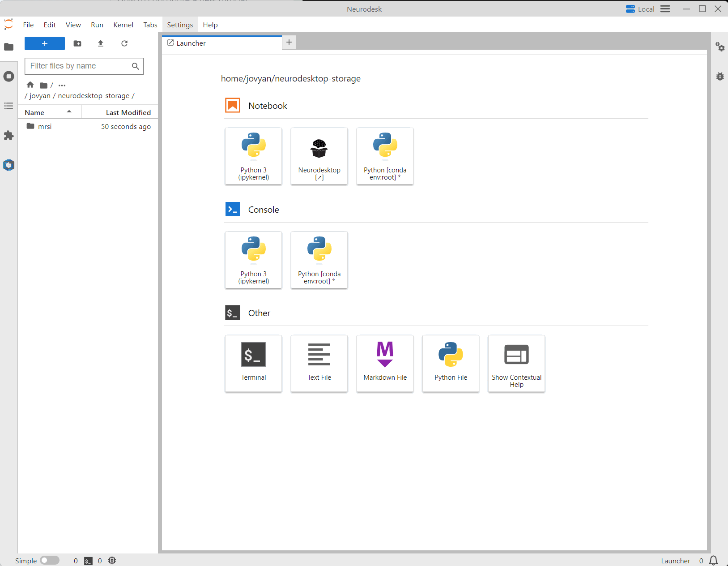Click the blue new launcher button

click(45, 43)
